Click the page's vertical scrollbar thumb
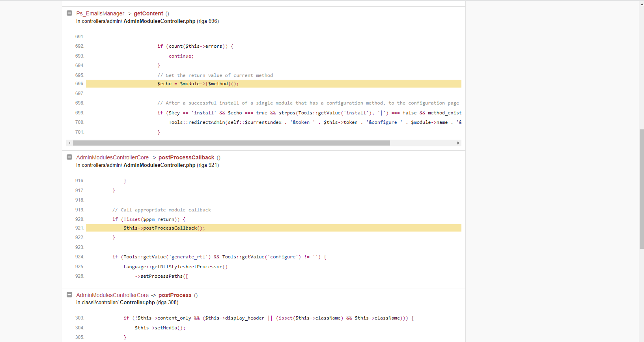Viewport: 644px width, 342px height. tap(642, 189)
